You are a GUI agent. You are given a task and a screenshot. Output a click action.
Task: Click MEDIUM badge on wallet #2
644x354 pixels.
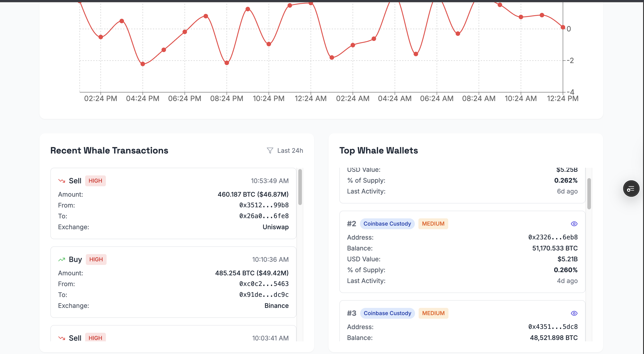pyautogui.click(x=433, y=224)
